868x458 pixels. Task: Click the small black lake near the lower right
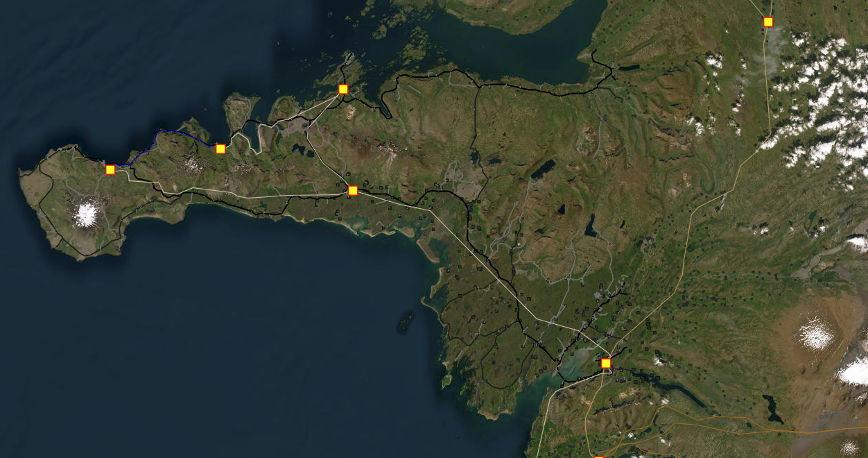pyautogui.click(x=771, y=408)
